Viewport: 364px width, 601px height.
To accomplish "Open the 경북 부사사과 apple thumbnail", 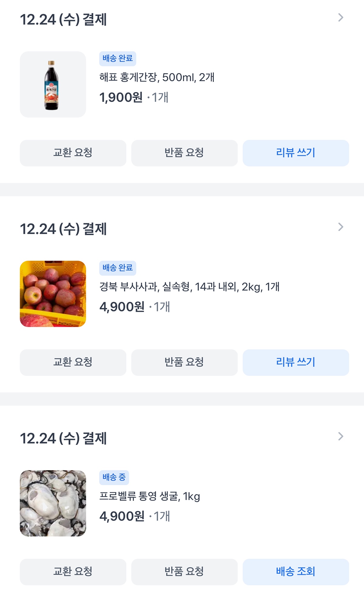I will 53,294.
